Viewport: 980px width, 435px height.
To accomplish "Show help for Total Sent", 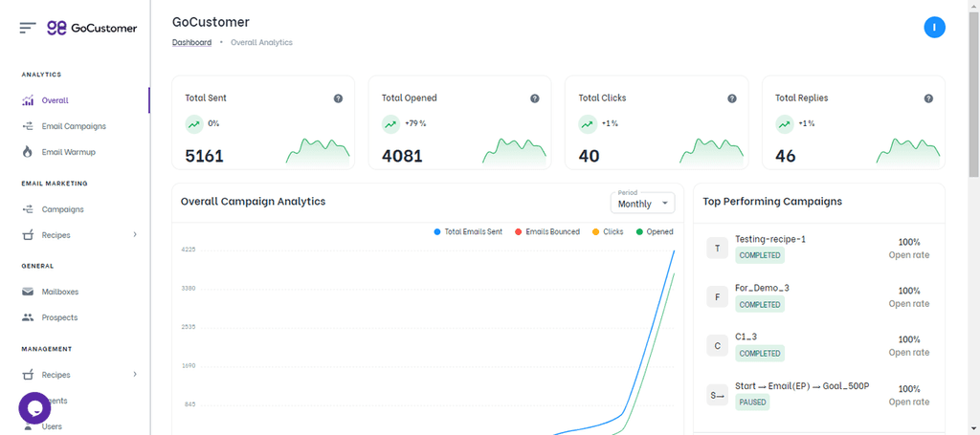I will (x=338, y=98).
